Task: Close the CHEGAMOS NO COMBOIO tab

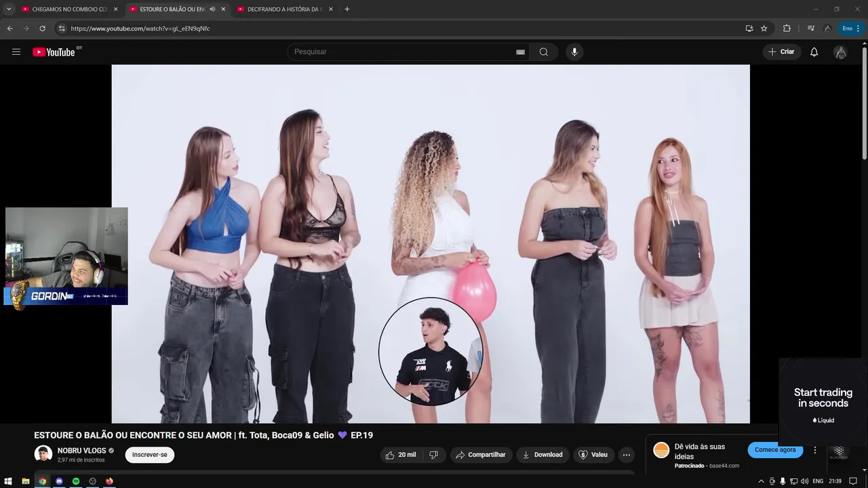Action: pyautogui.click(x=115, y=9)
